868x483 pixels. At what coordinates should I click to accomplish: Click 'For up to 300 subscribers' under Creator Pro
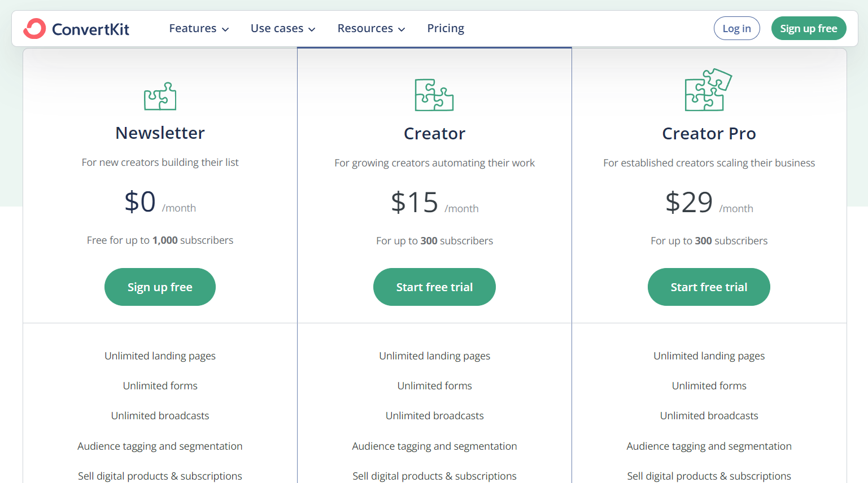point(709,241)
